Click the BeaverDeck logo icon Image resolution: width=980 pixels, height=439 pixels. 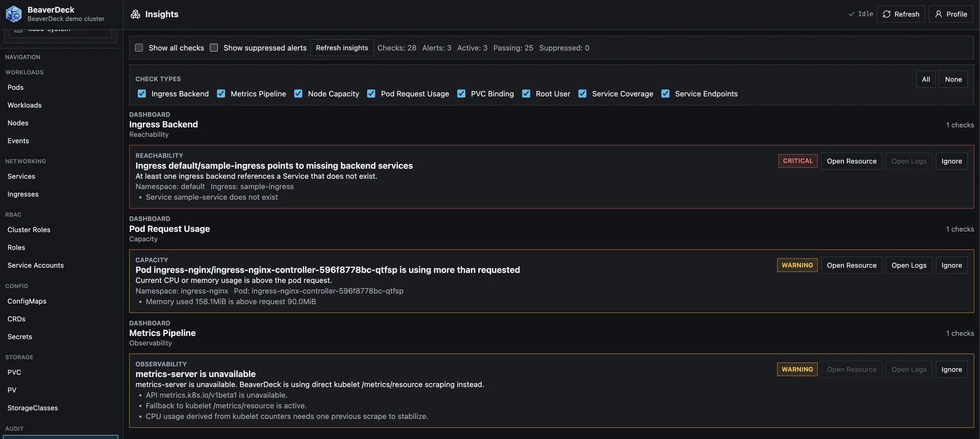tap(13, 14)
